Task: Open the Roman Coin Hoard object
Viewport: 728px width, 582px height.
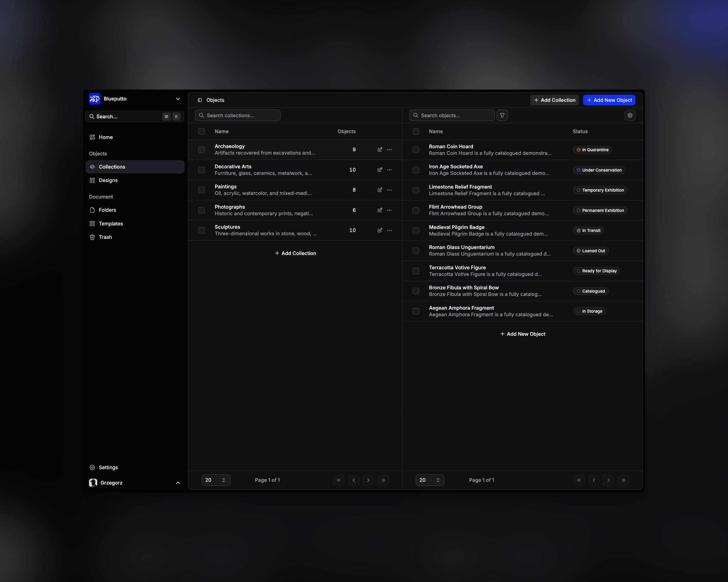Action: click(x=451, y=146)
